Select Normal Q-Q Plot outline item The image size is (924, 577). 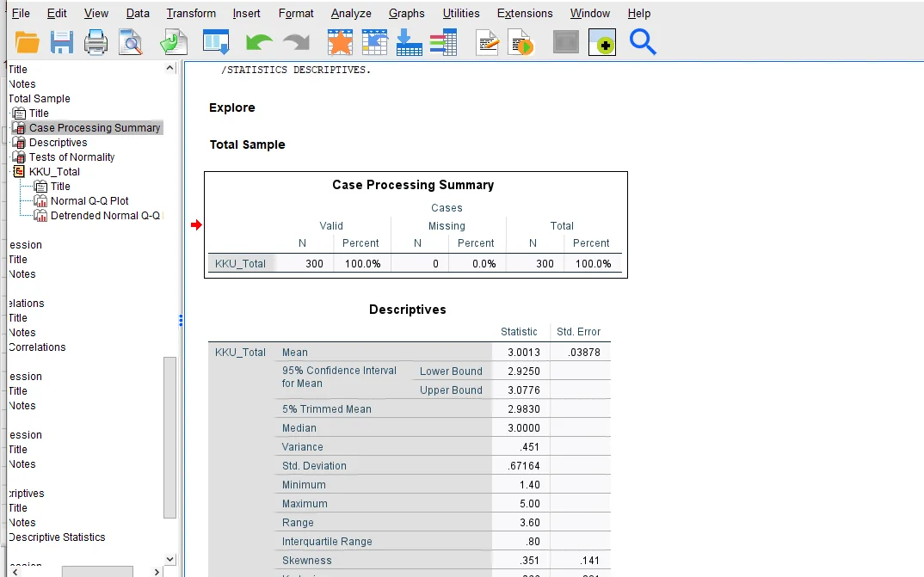tap(89, 200)
